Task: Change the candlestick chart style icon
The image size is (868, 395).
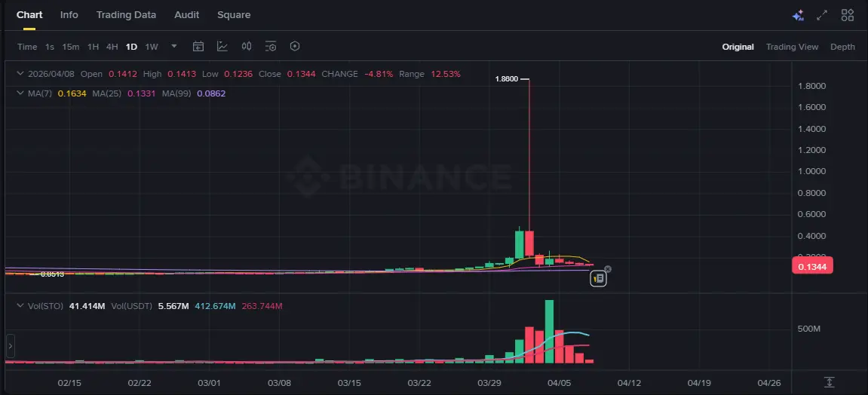Action: [247, 47]
